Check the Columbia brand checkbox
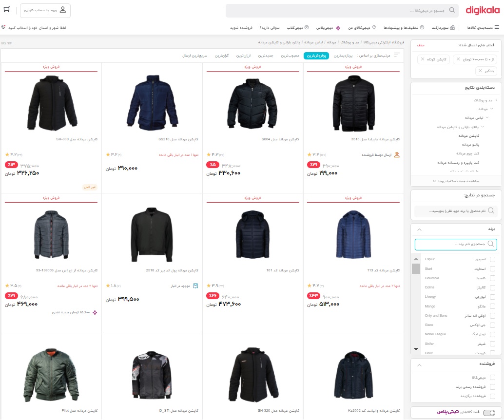 492,278
